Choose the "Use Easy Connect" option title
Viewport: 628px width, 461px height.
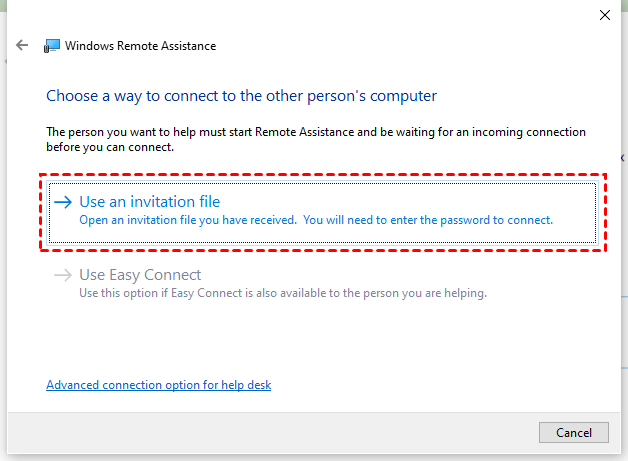click(x=140, y=275)
